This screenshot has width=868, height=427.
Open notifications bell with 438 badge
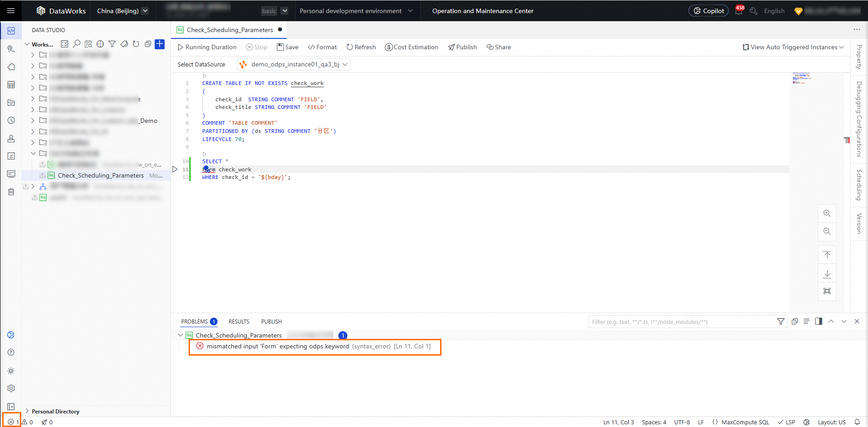point(739,10)
